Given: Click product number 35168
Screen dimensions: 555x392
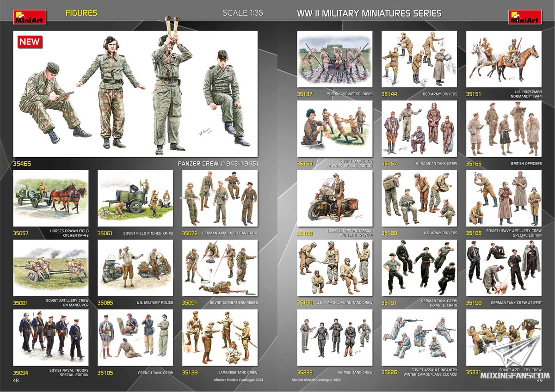Looking at the screenshot, I should point(305,233).
